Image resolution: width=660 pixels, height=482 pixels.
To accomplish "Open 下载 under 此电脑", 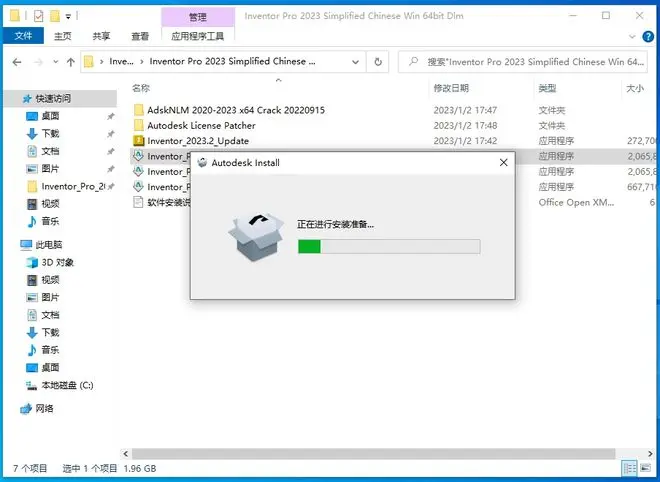I will (51, 333).
